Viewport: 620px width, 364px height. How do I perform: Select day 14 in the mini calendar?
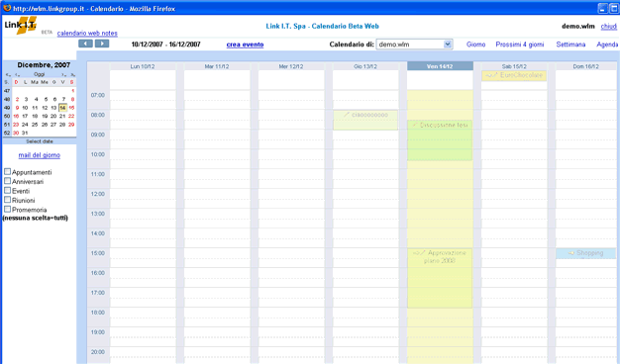pyautogui.click(x=62, y=108)
